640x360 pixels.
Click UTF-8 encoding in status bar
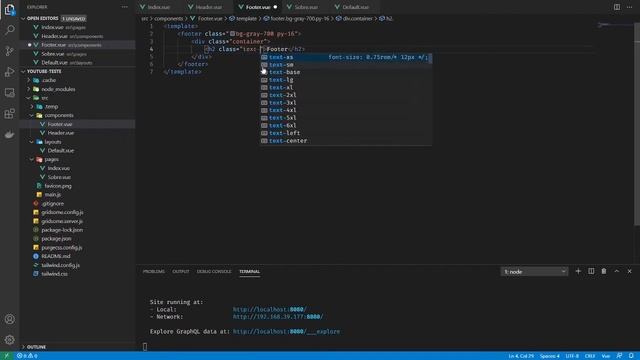click(572, 356)
